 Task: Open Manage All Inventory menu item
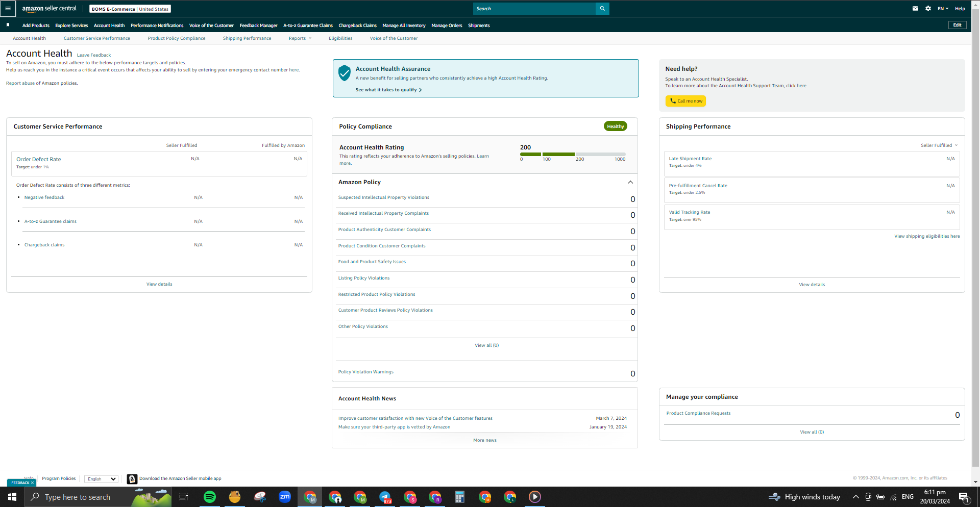coord(404,26)
